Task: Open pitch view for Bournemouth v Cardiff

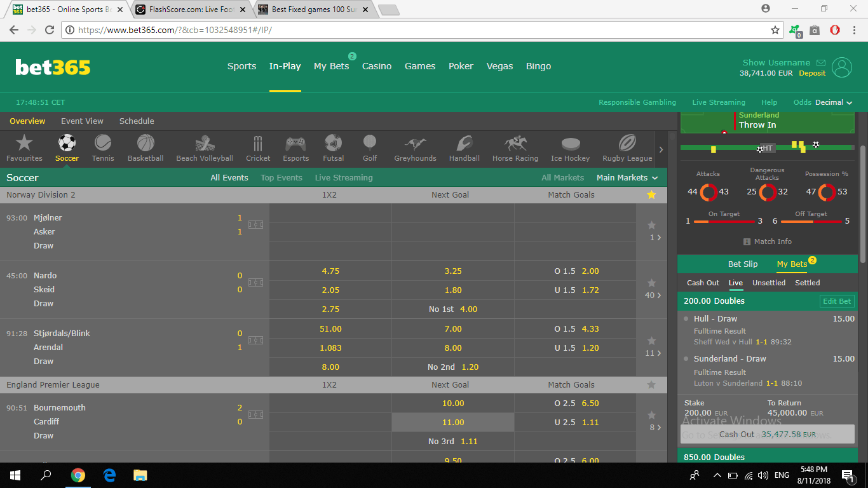Action: [x=255, y=414]
